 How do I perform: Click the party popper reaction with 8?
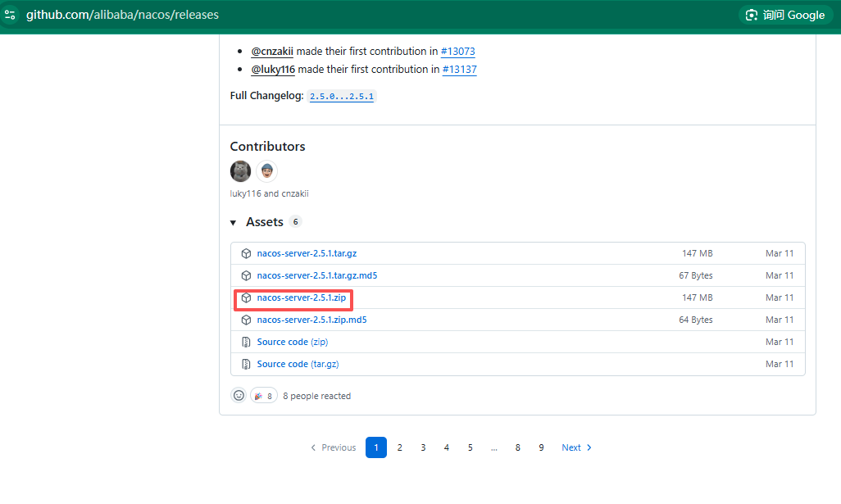[x=264, y=396]
